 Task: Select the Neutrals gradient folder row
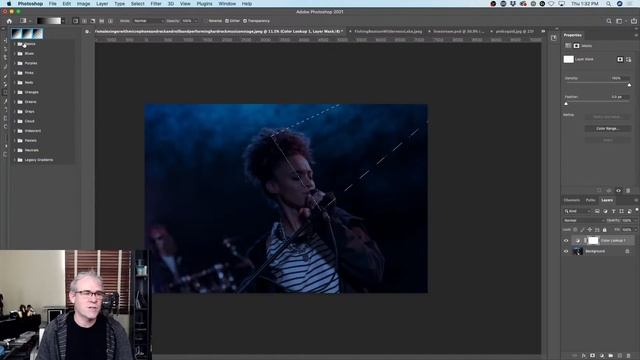(43, 150)
